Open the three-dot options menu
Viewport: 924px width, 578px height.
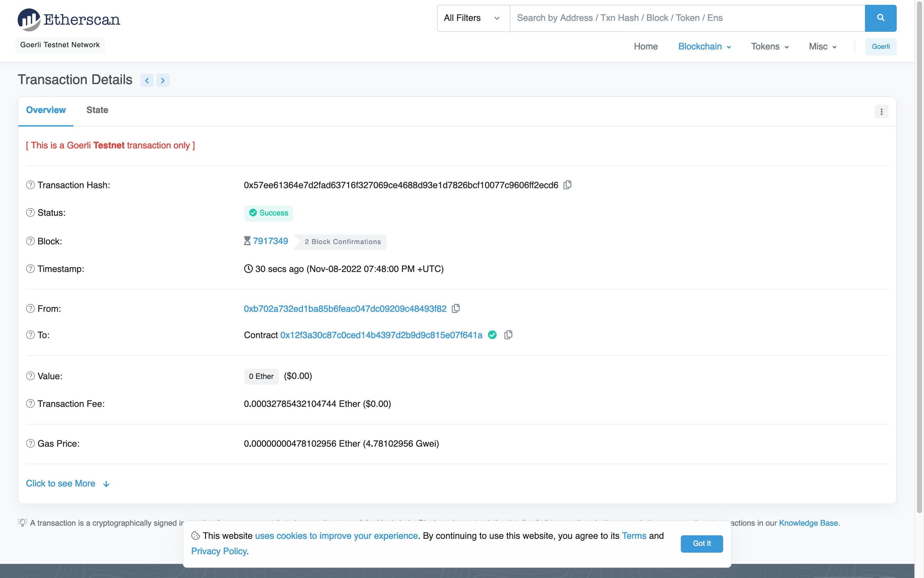point(881,112)
